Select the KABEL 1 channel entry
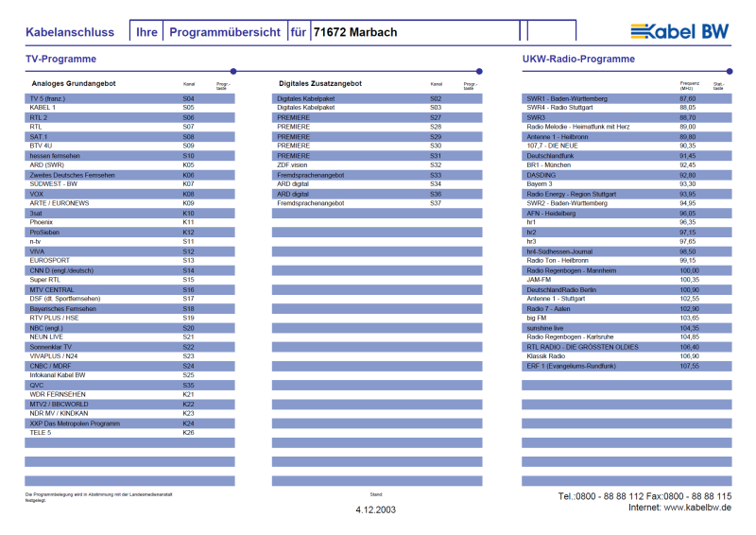Image resolution: width=756 pixels, height=535 pixels. (43, 108)
